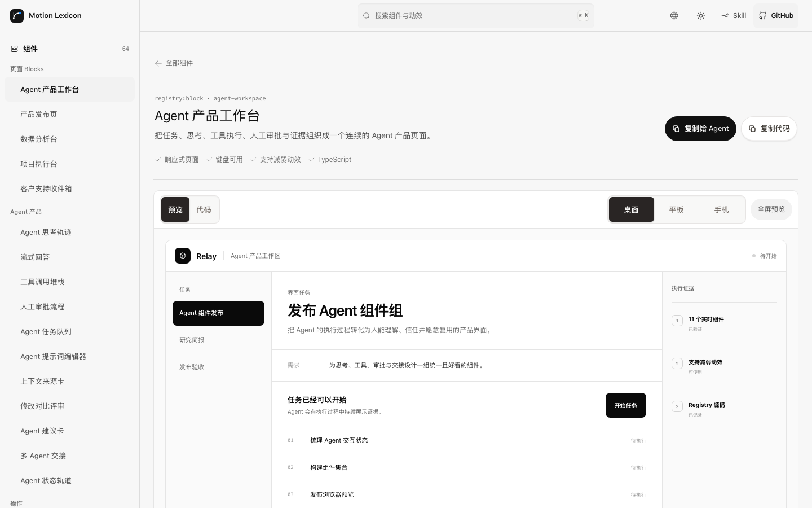Image resolution: width=812 pixels, height=508 pixels.
Task: Select the 桌面 viewport option
Action: pos(632,209)
